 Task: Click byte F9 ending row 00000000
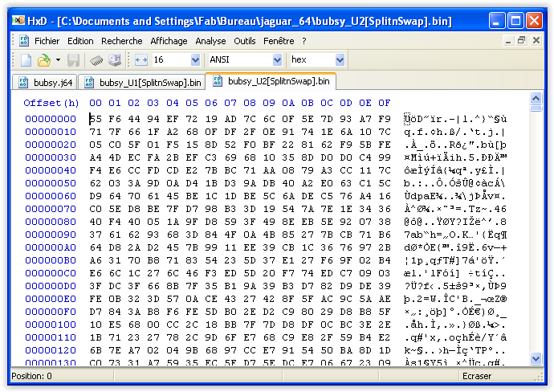385,119
